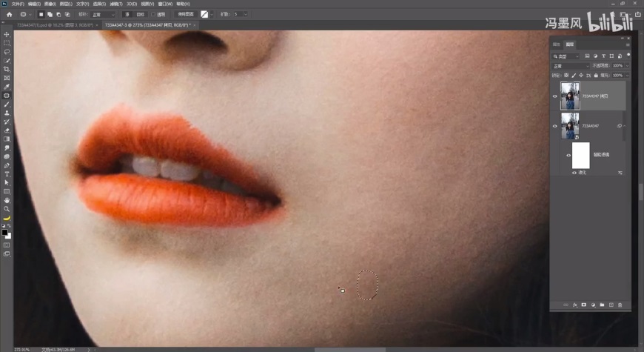Open the patch mode dropdown (正常)

(x=104, y=14)
